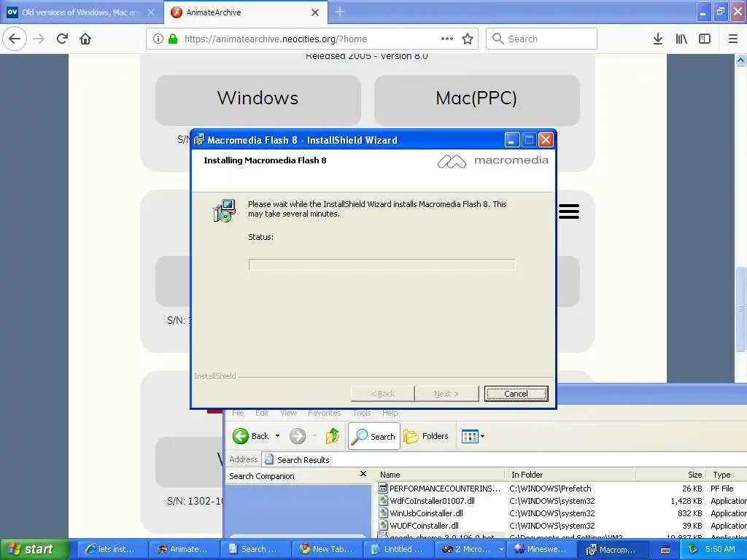Open a new Firefox tab
The height and width of the screenshot is (560, 747).
coord(340,12)
